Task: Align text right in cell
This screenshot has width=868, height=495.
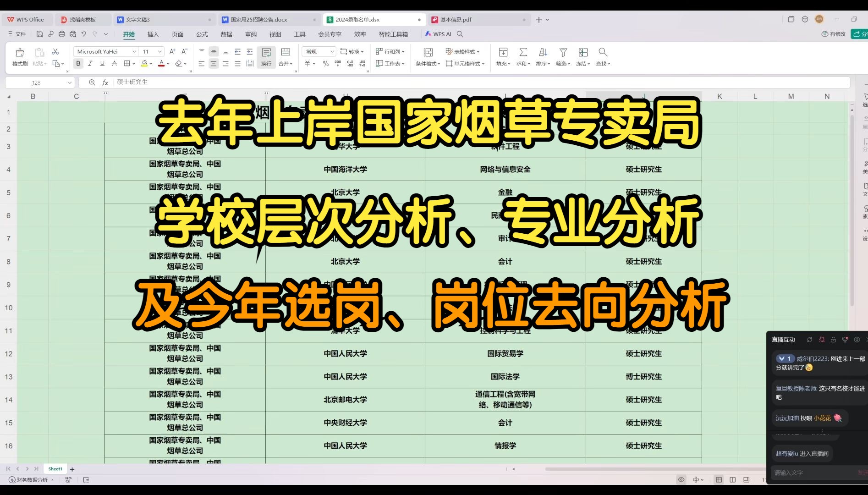Action: pos(225,64)
